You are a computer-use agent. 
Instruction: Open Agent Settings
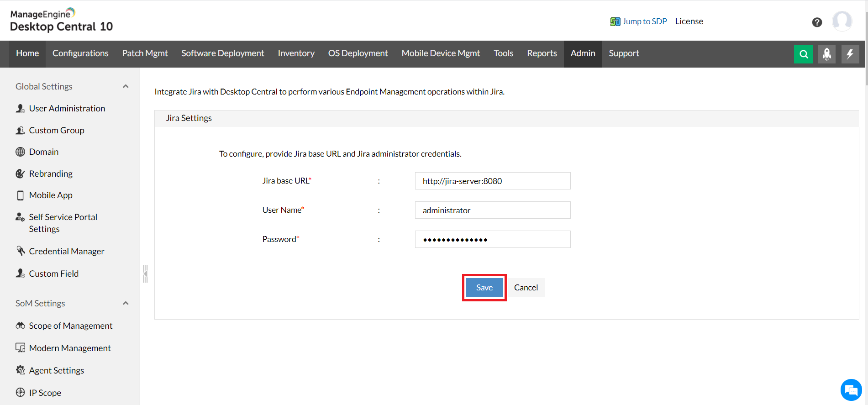coord(57,370)
